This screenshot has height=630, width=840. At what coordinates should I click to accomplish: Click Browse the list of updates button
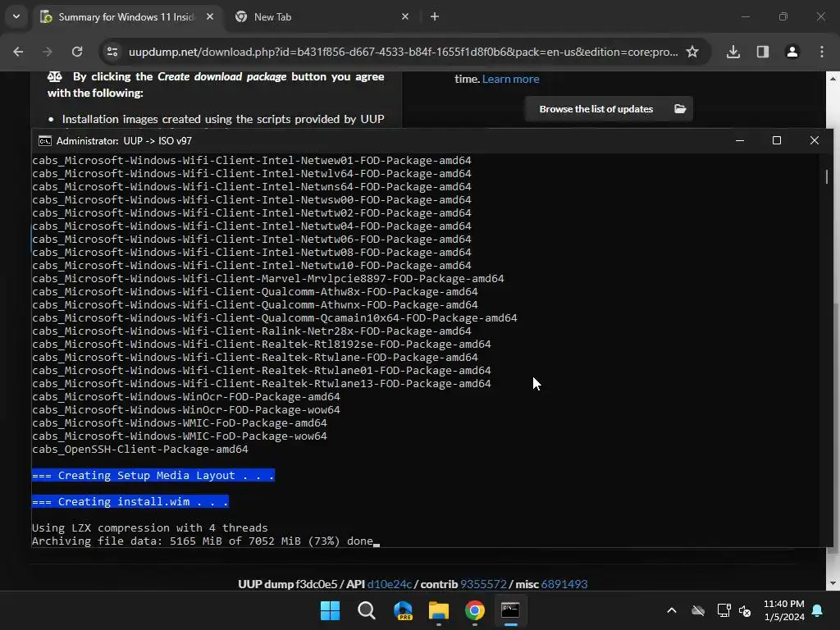pyautogui.click(x=609, y=109)
